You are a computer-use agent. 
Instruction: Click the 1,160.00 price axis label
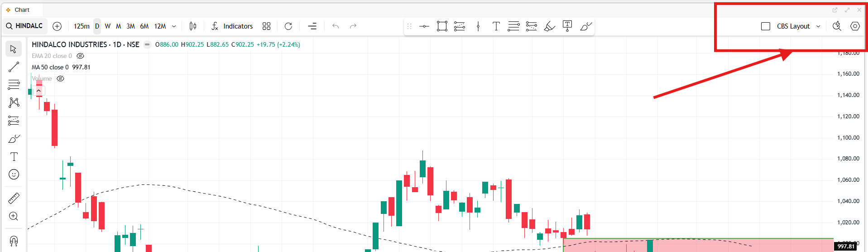tap(848, 73)
